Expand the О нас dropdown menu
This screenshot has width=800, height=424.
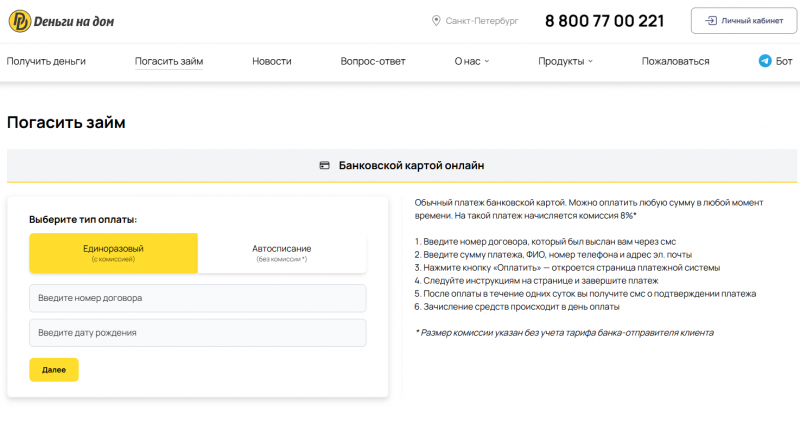[x=472, y=61]
